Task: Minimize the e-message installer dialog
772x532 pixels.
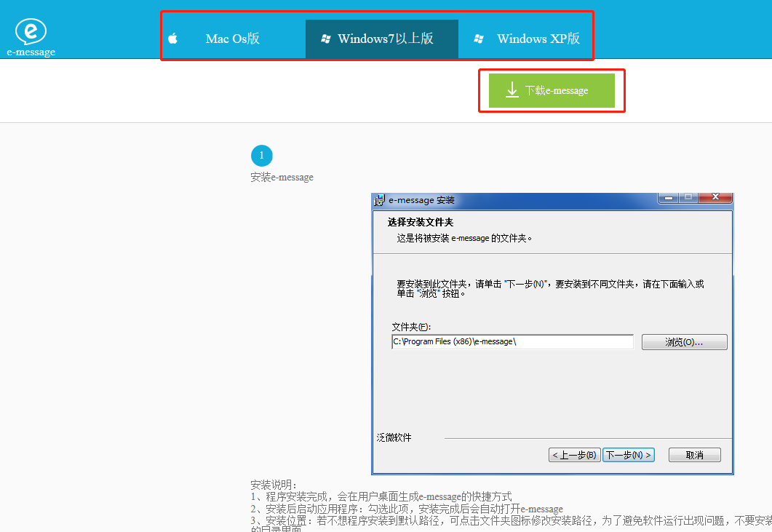Action: point(669,197)
